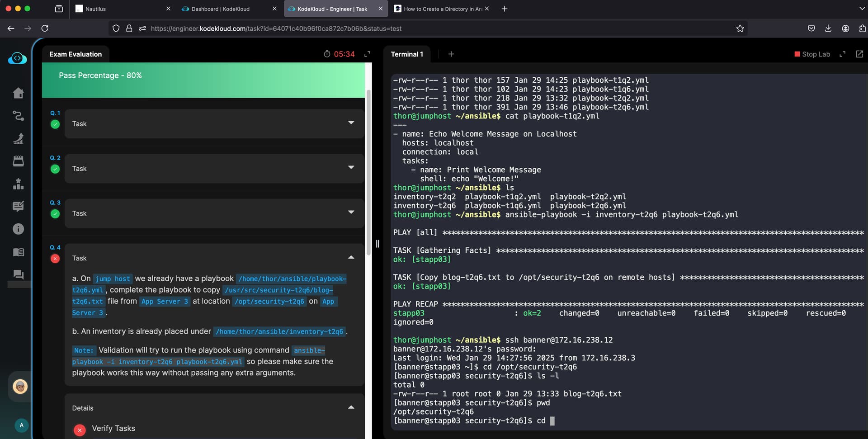Click the user avatar thumbnail in sidebar
Image resolution: width=868 pixels, height=439 pixels.
(20, 387)
